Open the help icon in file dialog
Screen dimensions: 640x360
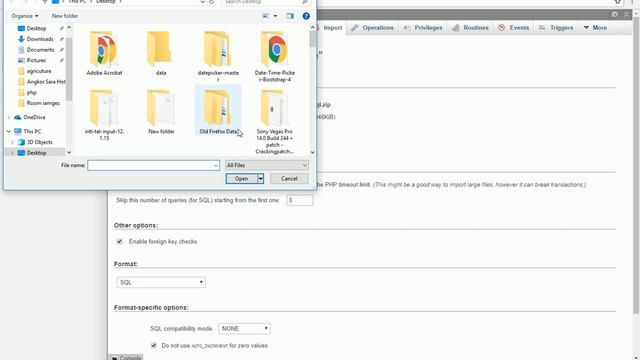click(306, 16)
